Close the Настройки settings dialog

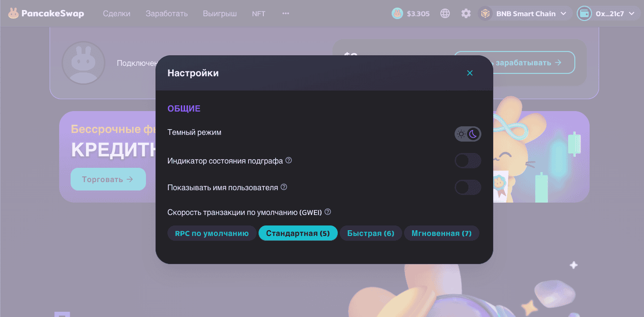[x=470, y=73]
